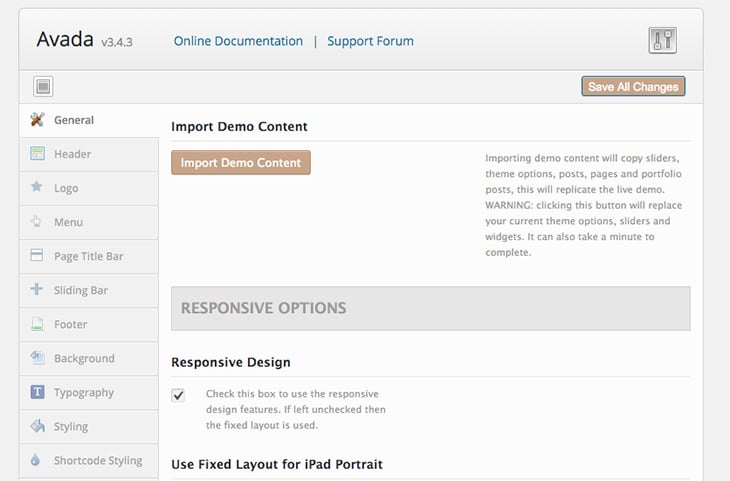
Task: Click the Footer page icon
Action: (37, 324)
